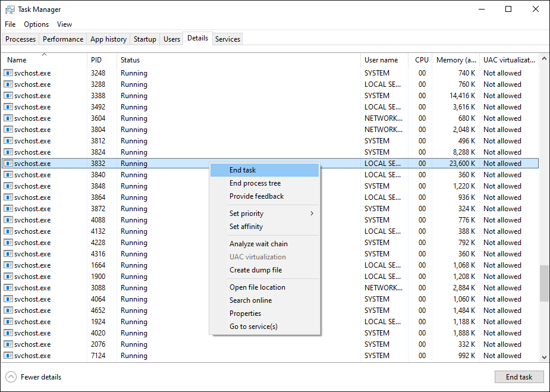This screenshot has width=550, height=392.
Task: Switch to the Services tab
Action: [x=228, y=39]
